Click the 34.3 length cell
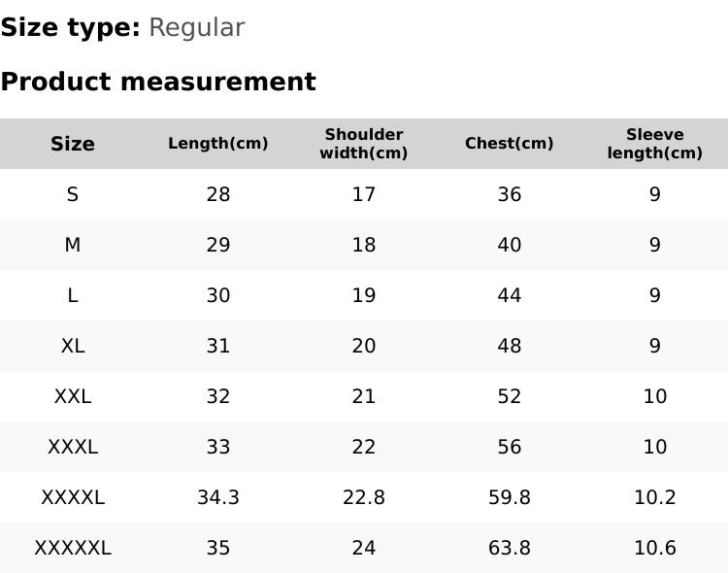This screenshot has width=728, height=573. 218,497
